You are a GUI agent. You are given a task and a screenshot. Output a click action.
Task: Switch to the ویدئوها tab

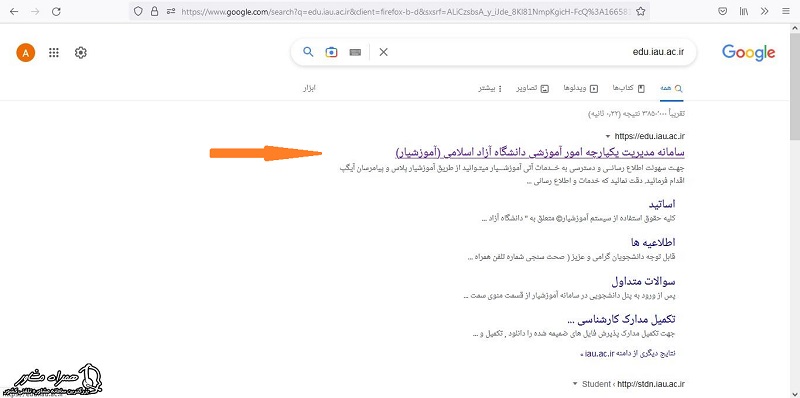(581, 88)
